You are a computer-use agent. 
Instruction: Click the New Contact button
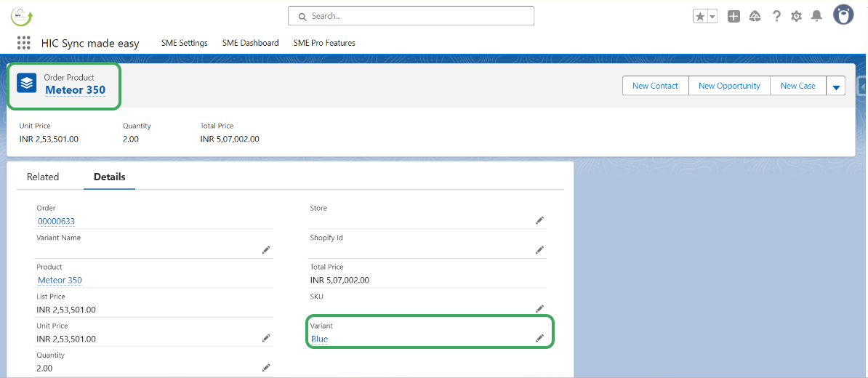click(x=656, y=86)
